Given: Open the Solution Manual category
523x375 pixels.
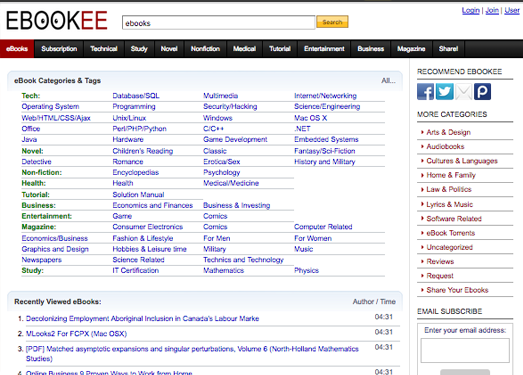Looking at the screenshot, I should [x=138, y=195].
